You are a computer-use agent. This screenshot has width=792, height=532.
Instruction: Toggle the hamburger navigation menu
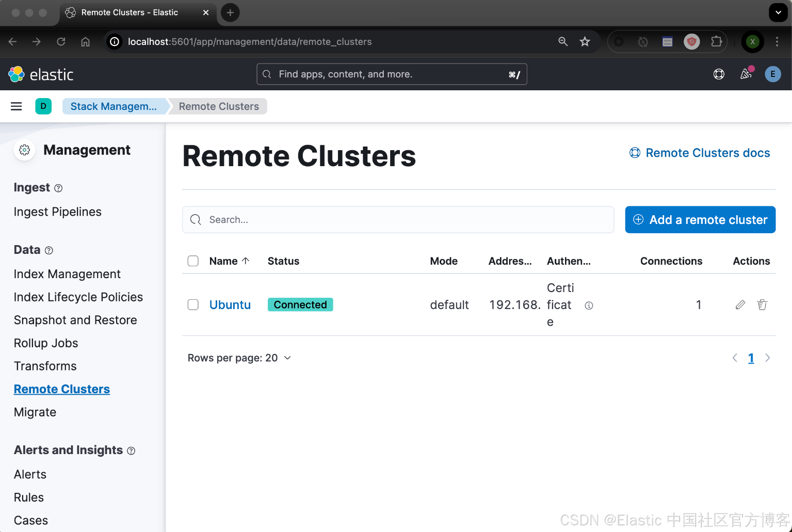(17, 106)
